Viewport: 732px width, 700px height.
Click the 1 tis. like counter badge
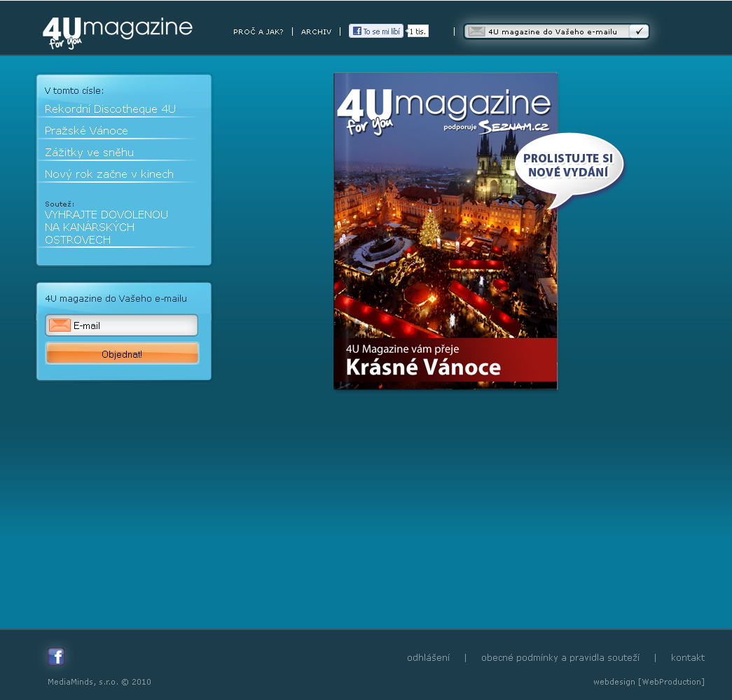(417, 31)
